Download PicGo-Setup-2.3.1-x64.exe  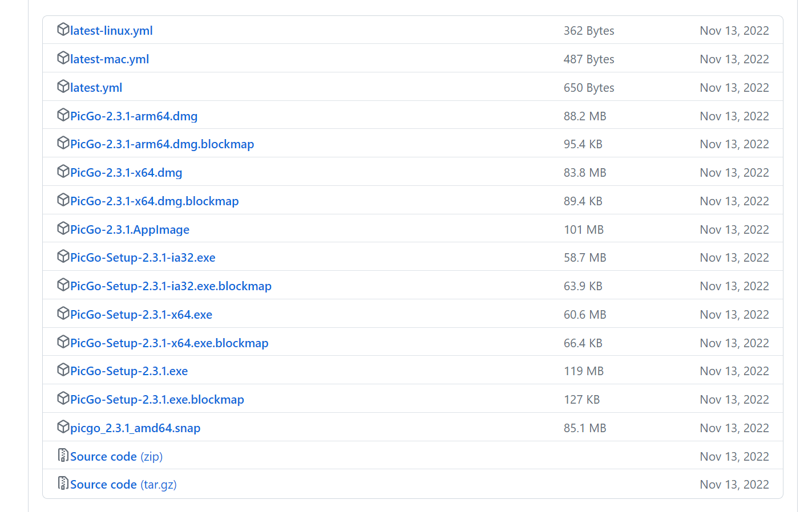coord(141,315)
